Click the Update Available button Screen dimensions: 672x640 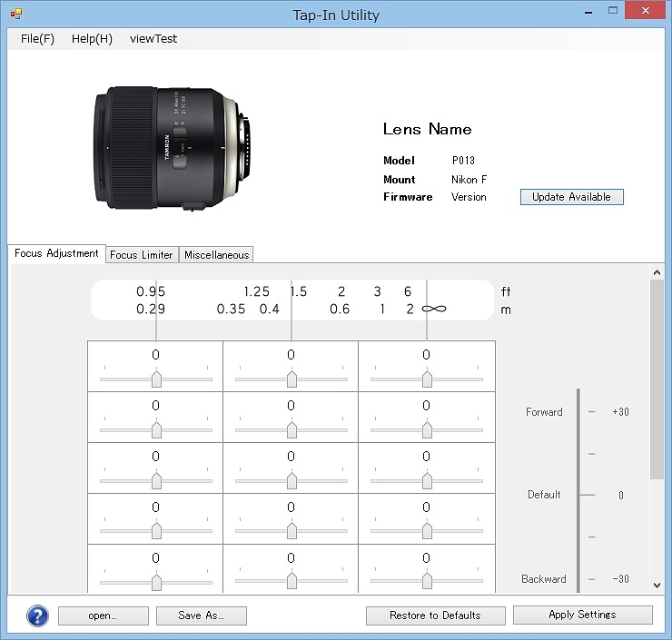[572, 197]
